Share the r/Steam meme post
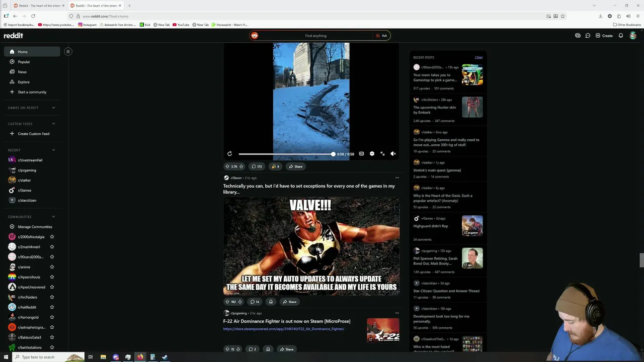Viewport: 644px width, 362px height. pos(289,302)
